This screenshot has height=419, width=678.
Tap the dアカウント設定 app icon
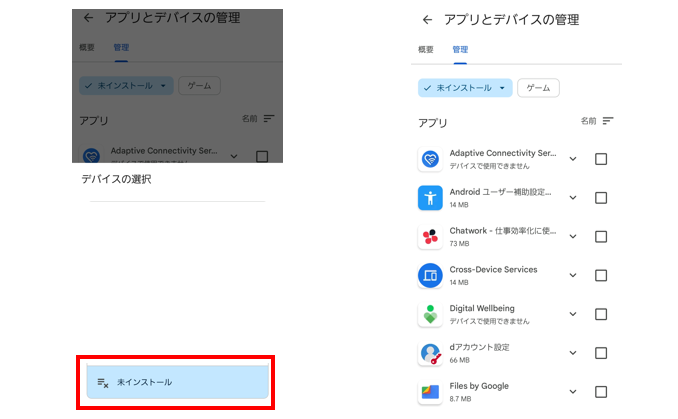pyautogui.click(x=430, y=353)
